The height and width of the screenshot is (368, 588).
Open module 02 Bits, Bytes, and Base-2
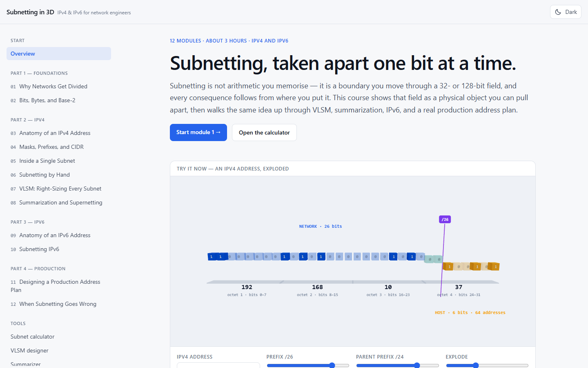[x=59, y=100]
